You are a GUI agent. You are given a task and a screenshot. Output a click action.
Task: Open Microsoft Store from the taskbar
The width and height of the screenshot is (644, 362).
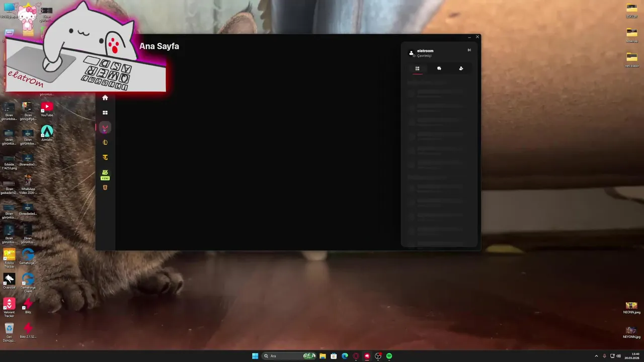[334, 356]
